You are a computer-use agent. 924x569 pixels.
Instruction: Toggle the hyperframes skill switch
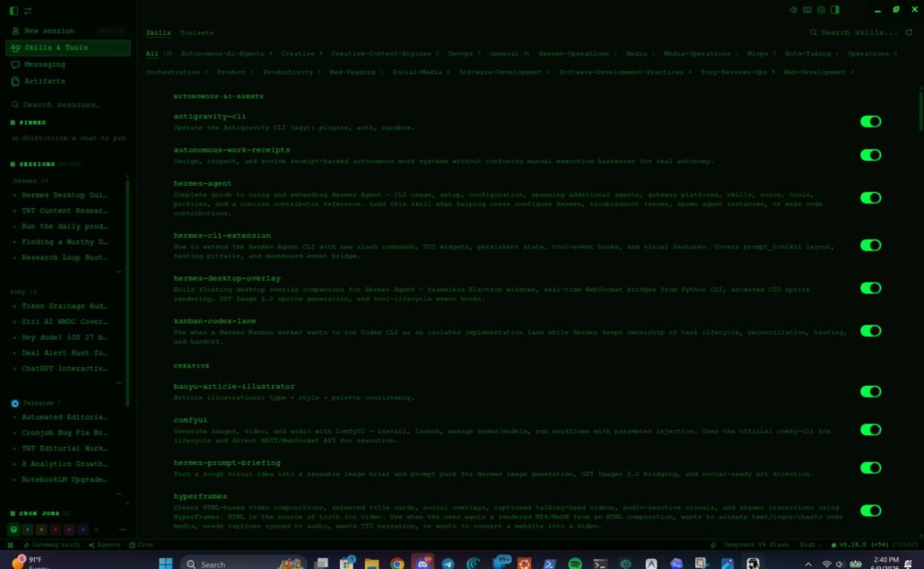point(870,511)
